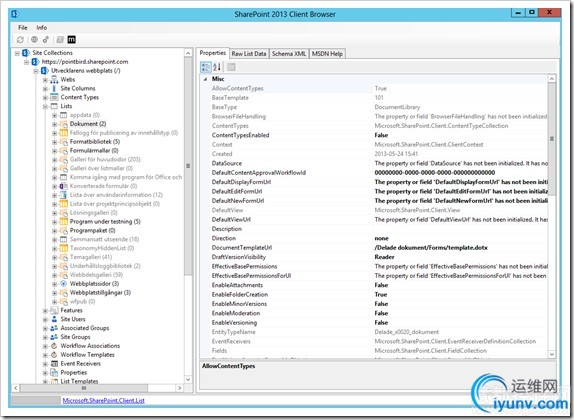Image resolution: width=574 pixels, height=420 pixels.
Task: Click the Site Collections root icon
Action: (26, 53)
